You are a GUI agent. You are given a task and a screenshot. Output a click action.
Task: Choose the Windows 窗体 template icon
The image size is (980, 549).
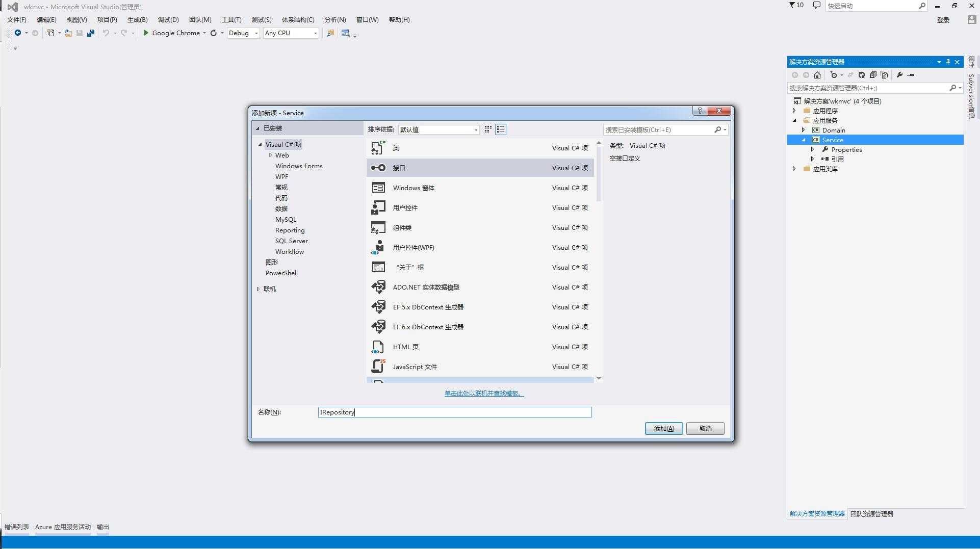378,188
